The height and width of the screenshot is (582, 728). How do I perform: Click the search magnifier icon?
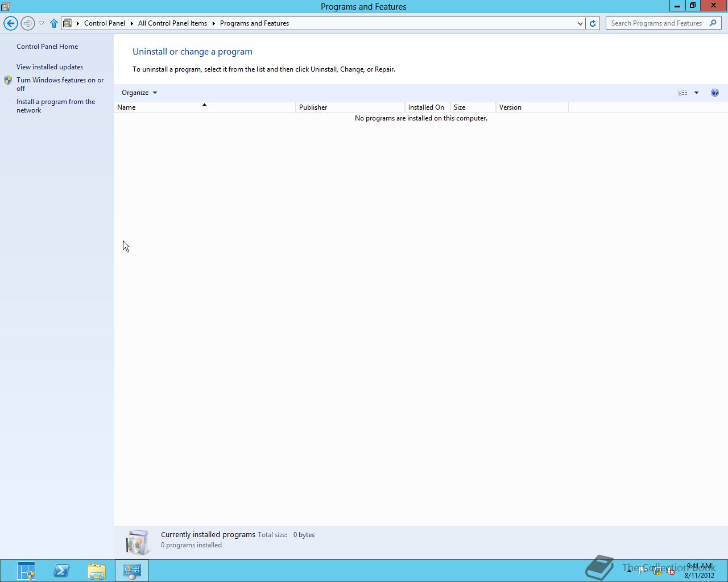coord(713,23)
